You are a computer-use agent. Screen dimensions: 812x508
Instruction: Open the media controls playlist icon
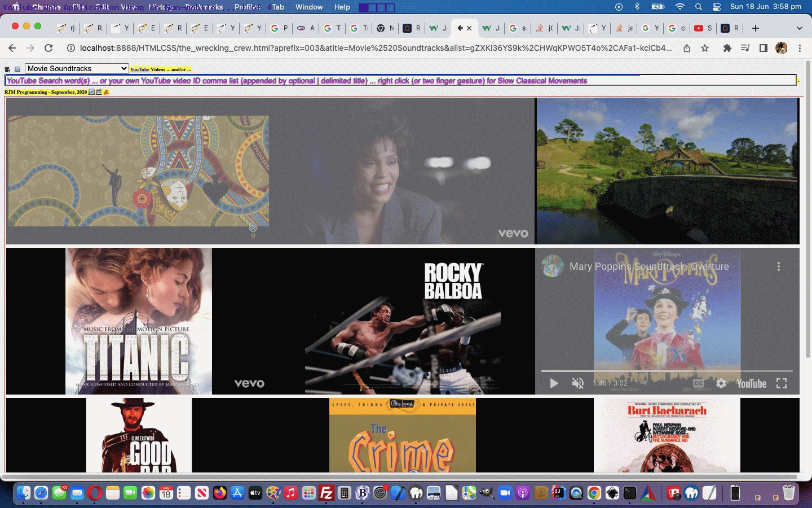coord(745,48)
